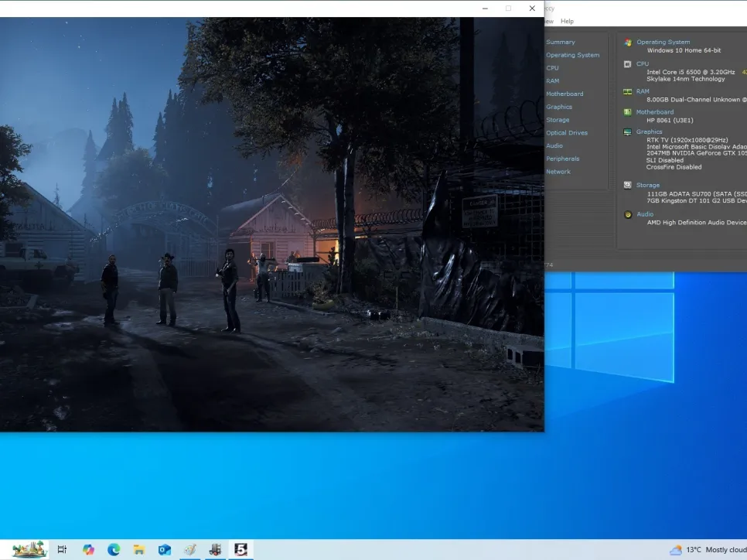Click the monitor icon beside Graphics heading
Screen dimensions: 747x560
628,132
